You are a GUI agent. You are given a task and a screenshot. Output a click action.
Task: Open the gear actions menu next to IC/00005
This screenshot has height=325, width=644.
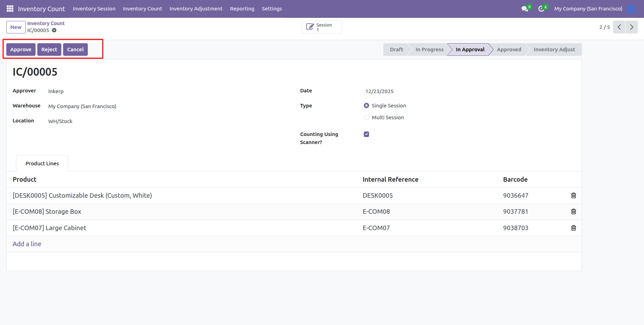click(54, 30)
